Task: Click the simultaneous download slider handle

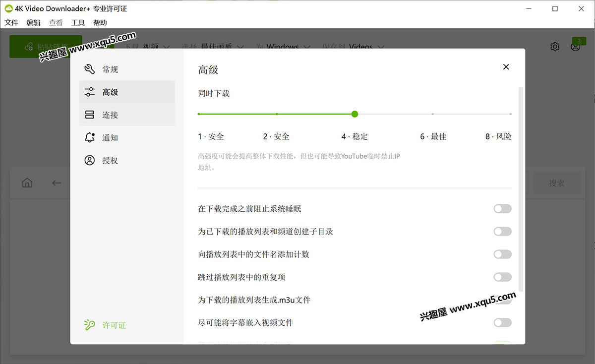Action: (355, 114)
